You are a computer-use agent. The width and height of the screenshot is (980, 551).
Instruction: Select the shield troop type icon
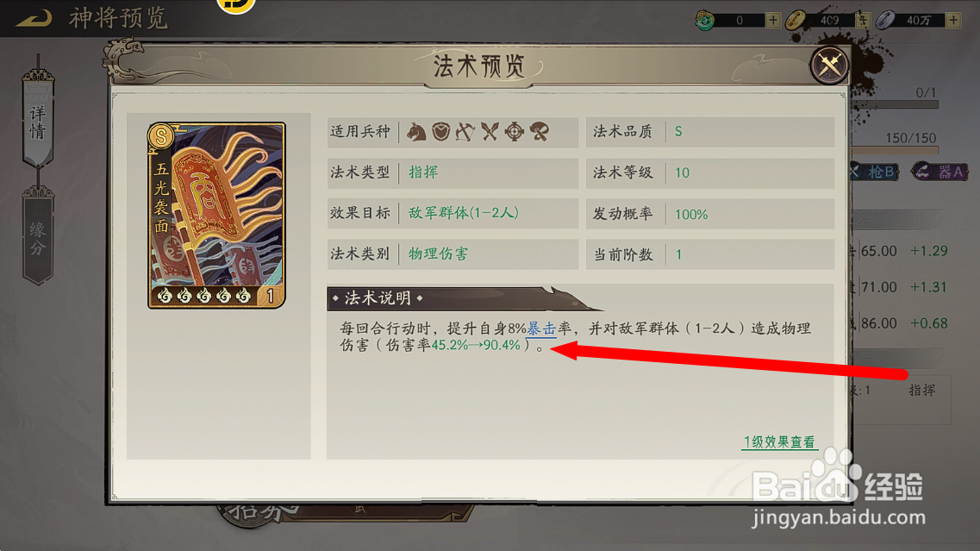441,132
